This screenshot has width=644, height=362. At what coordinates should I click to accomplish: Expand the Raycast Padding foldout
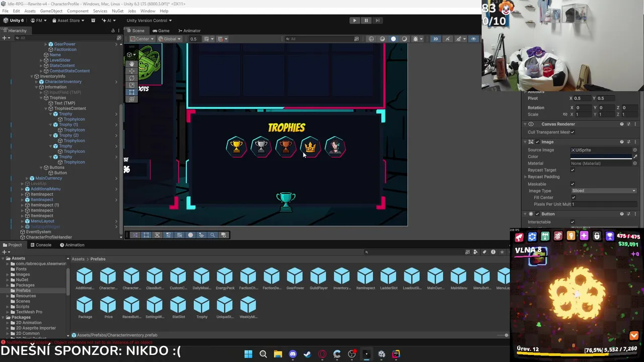(525, 177)
